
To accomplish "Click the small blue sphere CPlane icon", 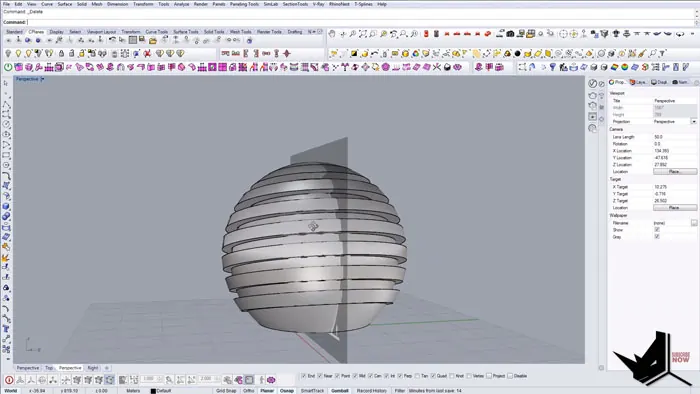I will [x=38, y=41].
